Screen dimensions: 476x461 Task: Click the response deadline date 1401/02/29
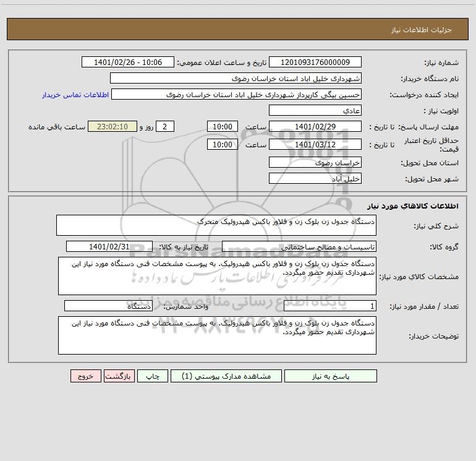[315, 126]
